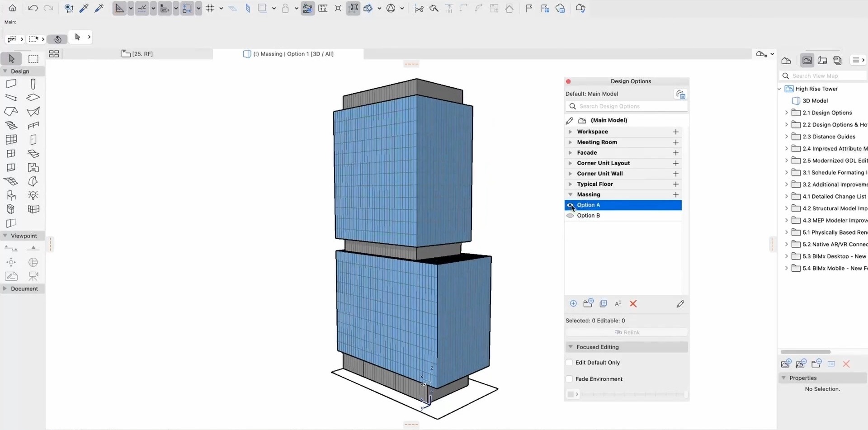
Task: Delete selected design option with red X
Action: (633, 303)
